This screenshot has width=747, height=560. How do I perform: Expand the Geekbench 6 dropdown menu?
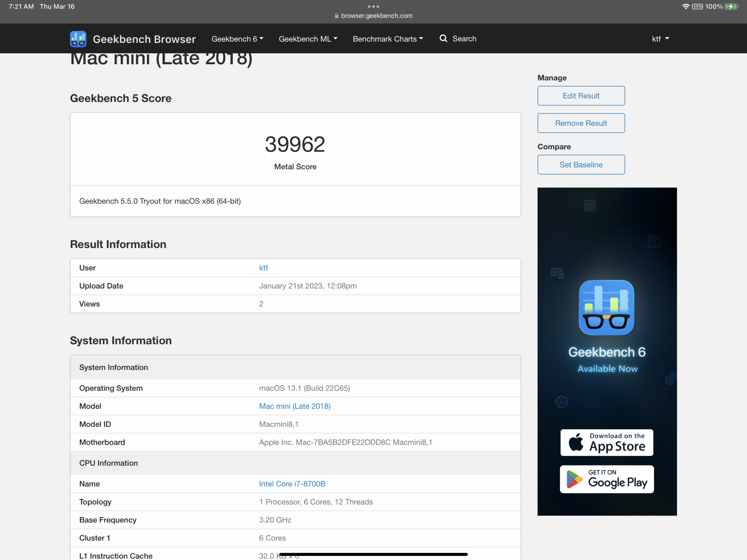coord(237,39)
